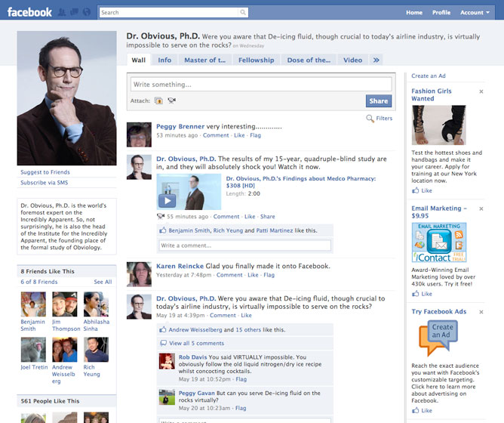Like Peggy Brenner's post
Screen dimensions: 504x423
[239, 135]
